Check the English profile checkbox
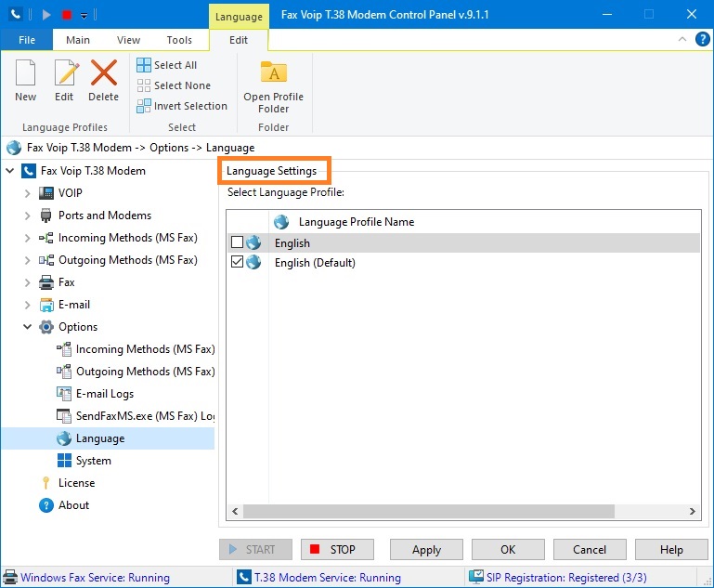 238,242
